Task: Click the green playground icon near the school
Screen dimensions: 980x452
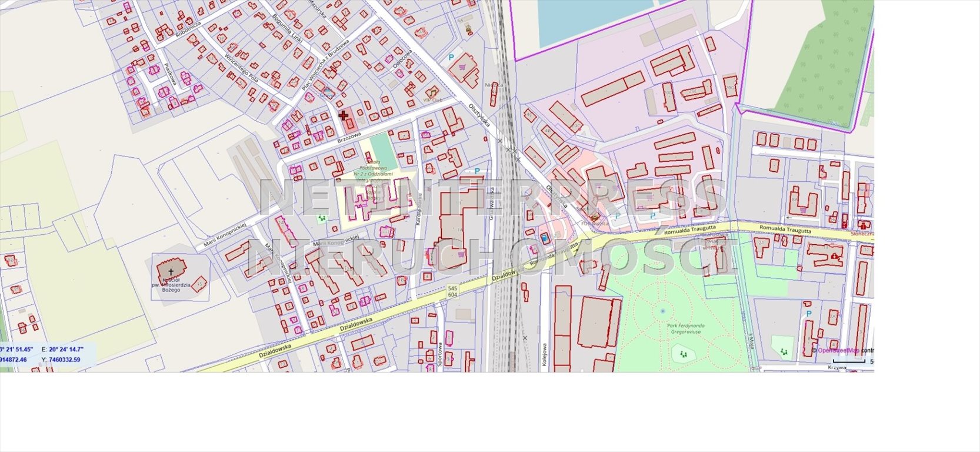Action: pos(321,218)
